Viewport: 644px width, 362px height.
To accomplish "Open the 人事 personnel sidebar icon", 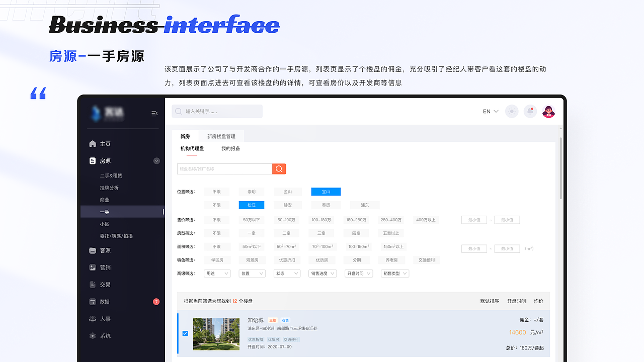I will coord(93,319).
